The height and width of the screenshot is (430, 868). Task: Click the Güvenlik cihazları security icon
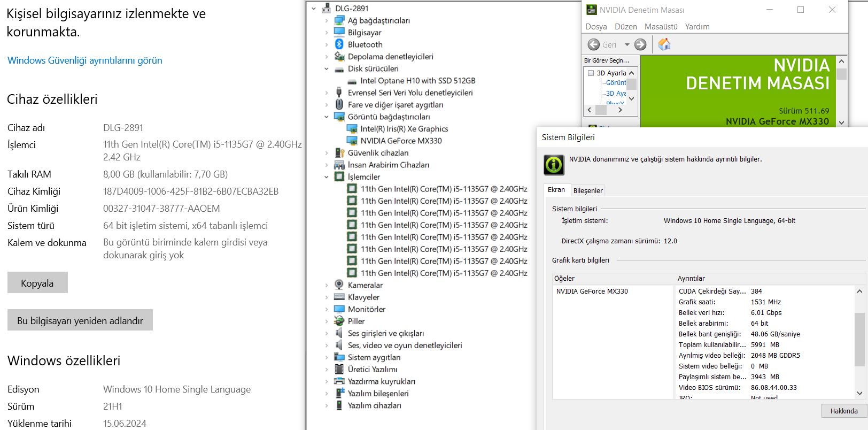339,152
